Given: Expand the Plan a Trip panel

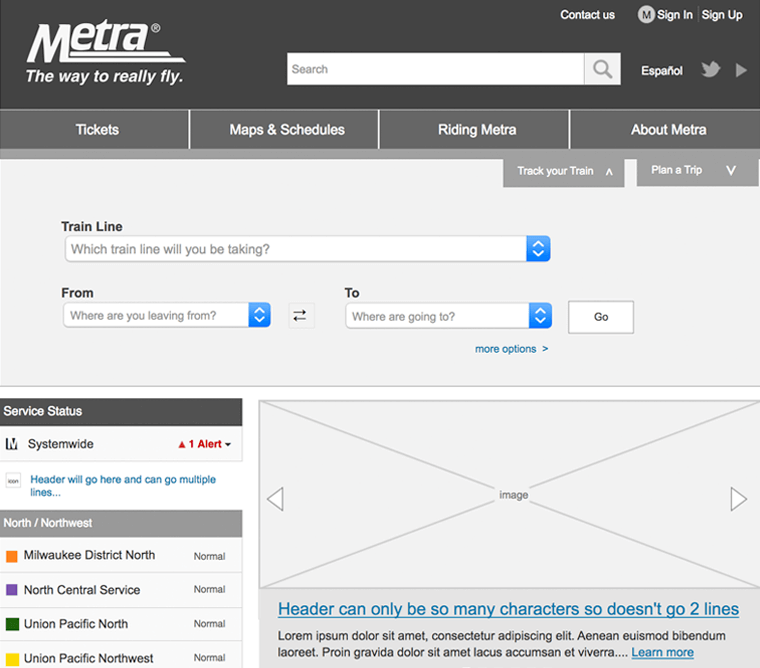Looking at the screenshot, I should pos(697,171).
